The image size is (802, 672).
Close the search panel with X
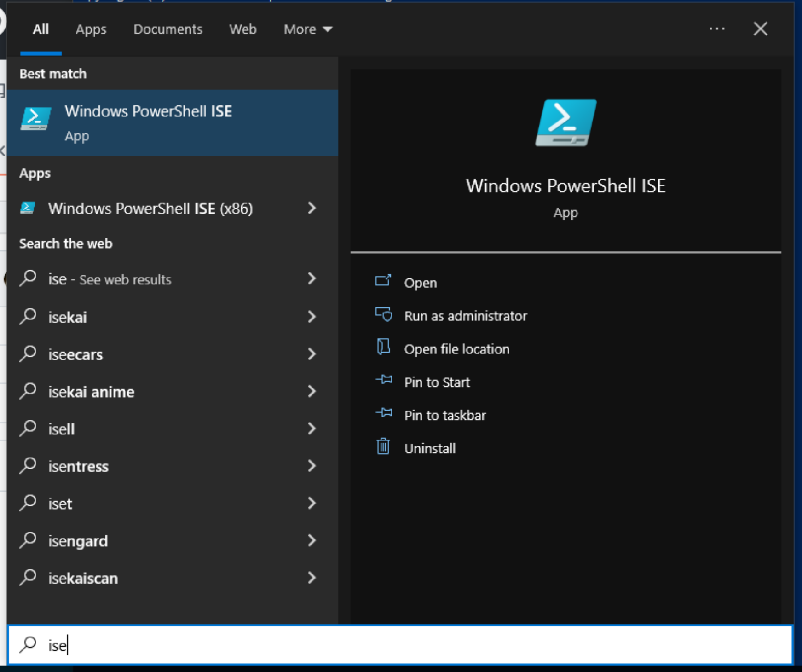(760, 29)
